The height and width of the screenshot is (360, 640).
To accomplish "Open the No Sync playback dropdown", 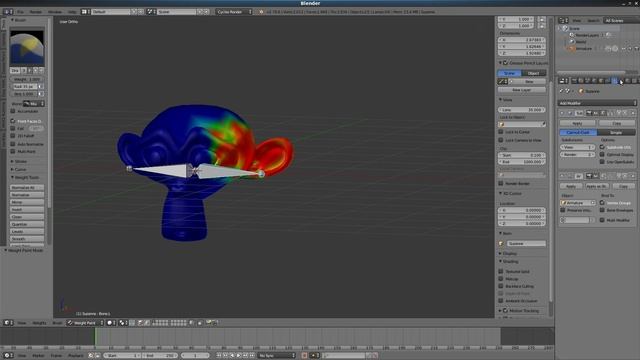I will (276, 356).
